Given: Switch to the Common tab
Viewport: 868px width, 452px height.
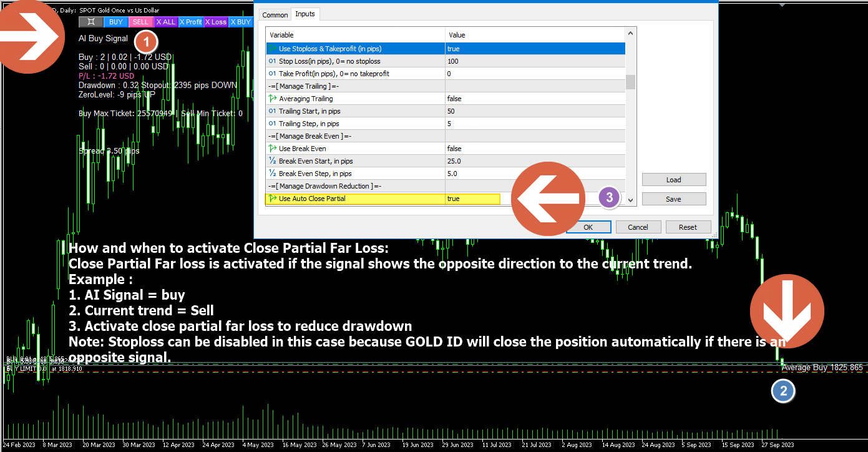Looking at the screenshot, I should pos(275,14).
